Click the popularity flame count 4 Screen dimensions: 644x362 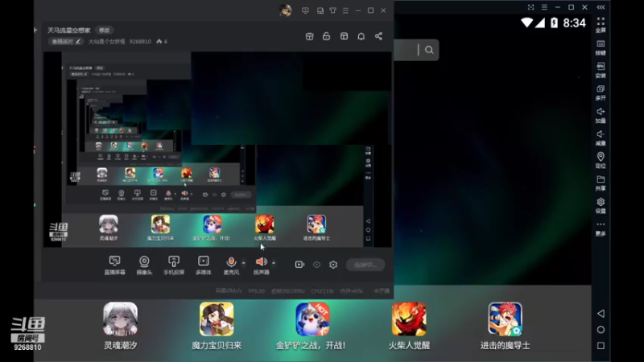162,42
